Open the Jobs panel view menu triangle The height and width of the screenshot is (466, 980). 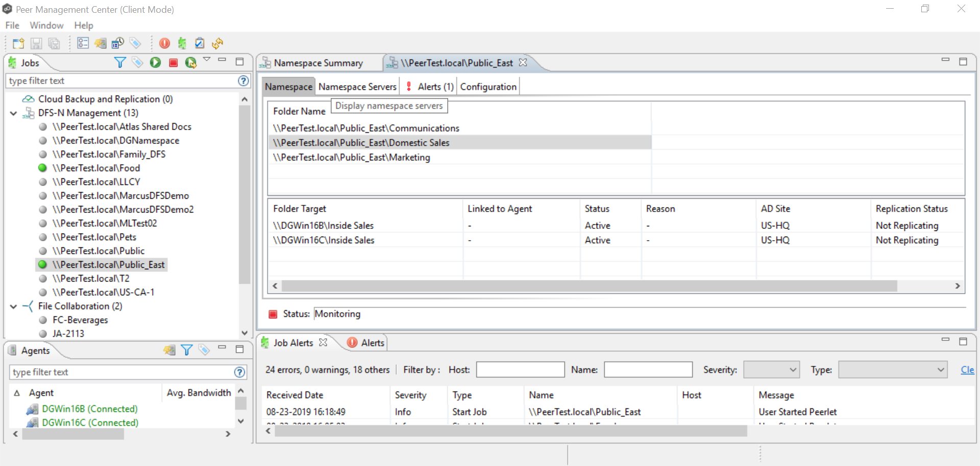click(207, 60)
